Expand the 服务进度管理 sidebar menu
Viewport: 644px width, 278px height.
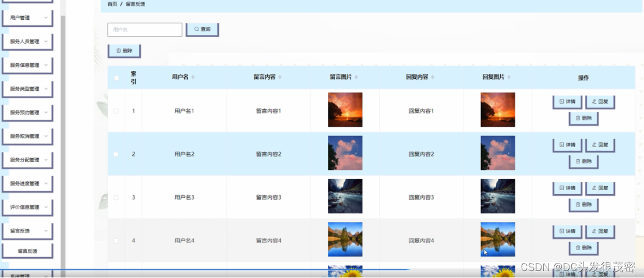coord(27,184)
